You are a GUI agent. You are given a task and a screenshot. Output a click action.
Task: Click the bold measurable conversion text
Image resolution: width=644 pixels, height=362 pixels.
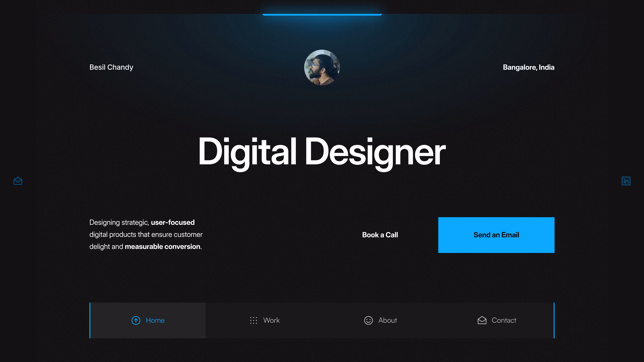click(x=162, y=247)
